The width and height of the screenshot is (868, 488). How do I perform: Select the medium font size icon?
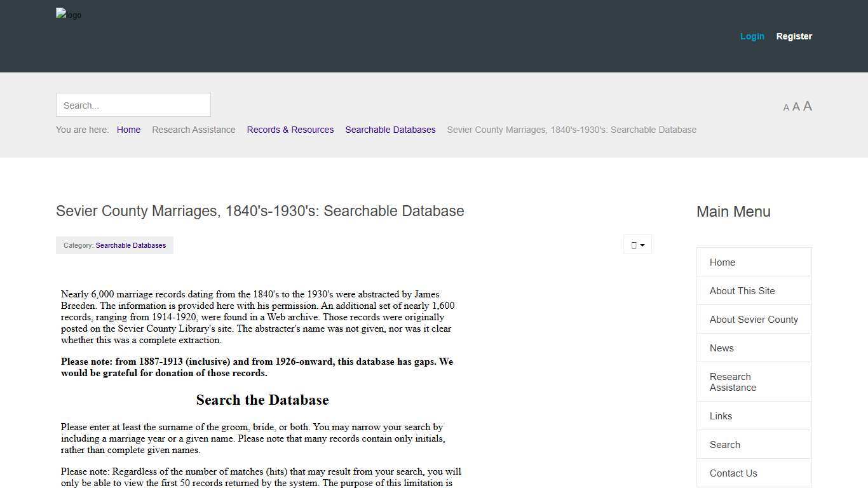pos(796,106)
